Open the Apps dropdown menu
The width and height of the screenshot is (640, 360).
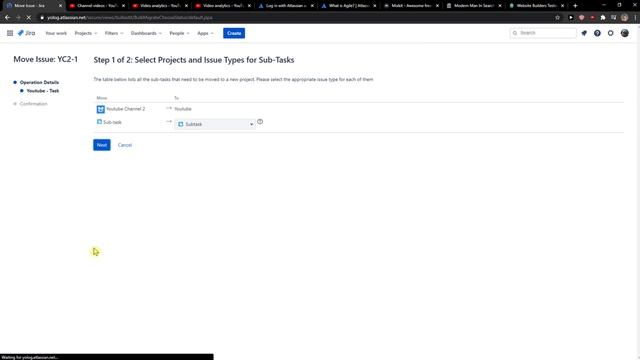[x=205, y=33]
